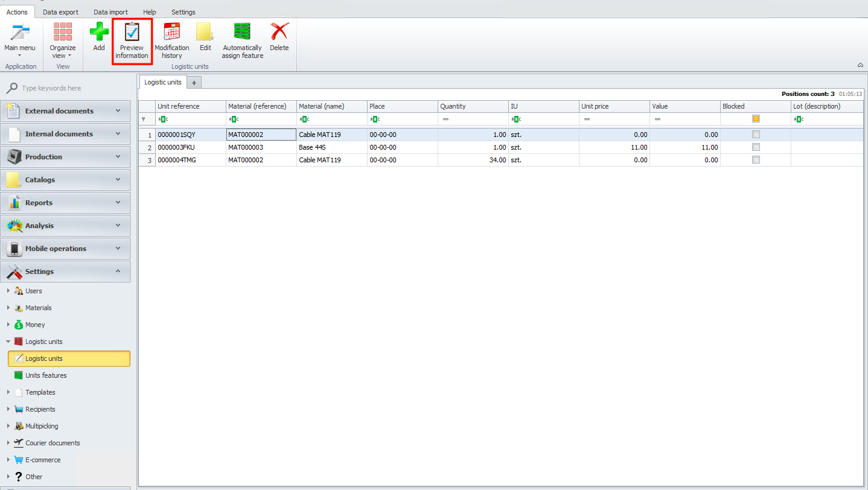Click the Type keywords here search field
The image size is (868, 490).
click(x=72, y=88)
